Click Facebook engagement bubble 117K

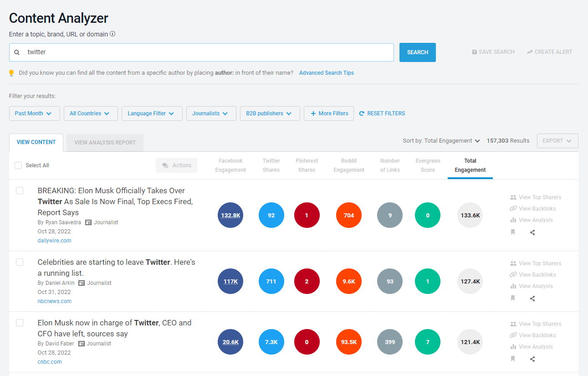[230, 281]
